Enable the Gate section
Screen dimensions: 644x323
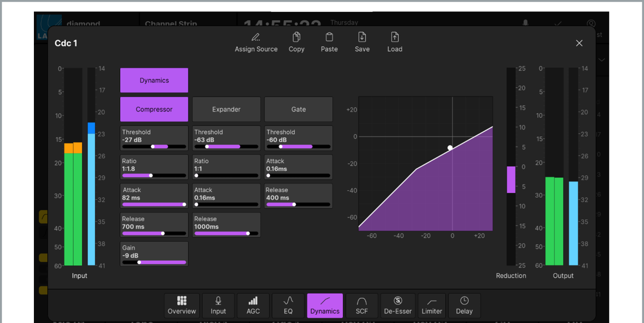[298, 109]
